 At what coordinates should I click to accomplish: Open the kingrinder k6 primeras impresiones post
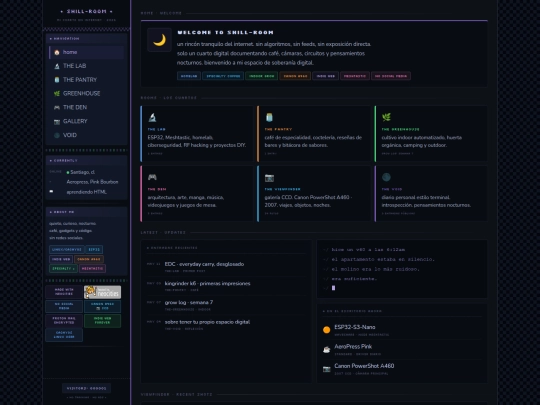pos(207,283)
